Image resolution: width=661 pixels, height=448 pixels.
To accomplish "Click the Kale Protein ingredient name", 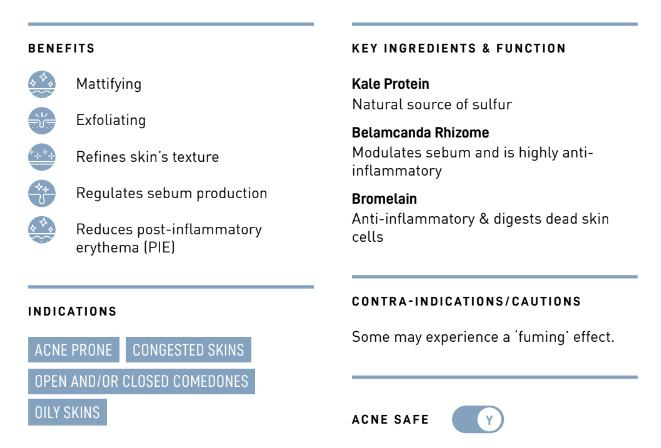I will click(x=390, y=84).
